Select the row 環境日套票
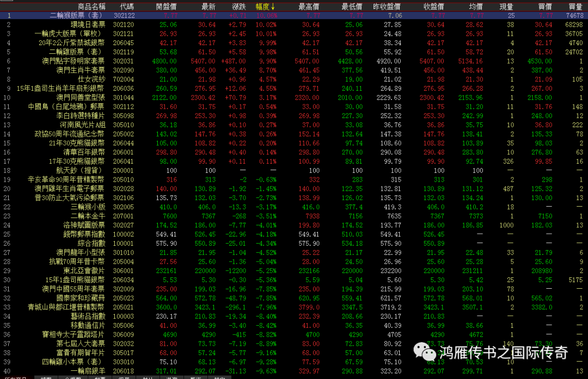The height and width of the screenshot is (379, 588). click(294, 24)
